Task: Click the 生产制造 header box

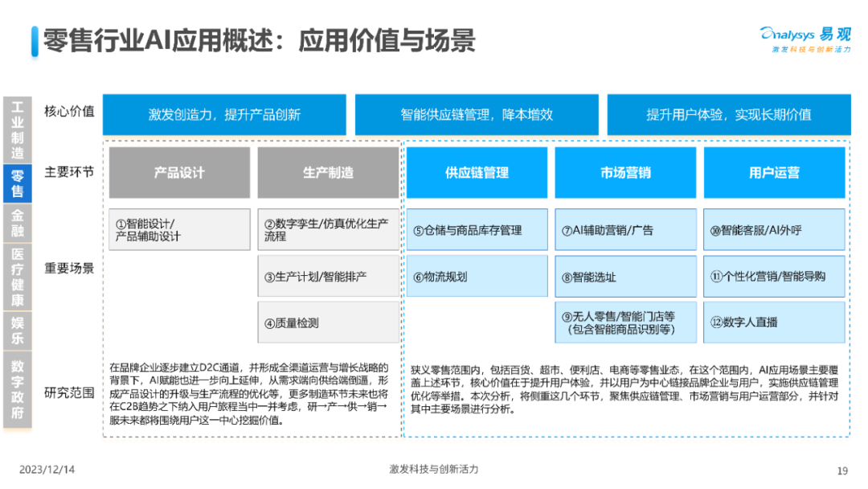Action: tap(327, 172)
